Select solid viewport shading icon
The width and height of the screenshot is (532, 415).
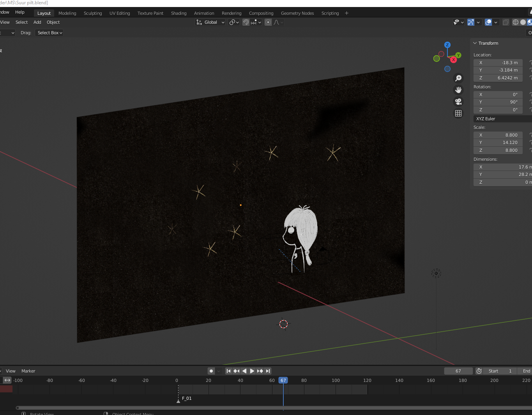click(x=523, y=22)
